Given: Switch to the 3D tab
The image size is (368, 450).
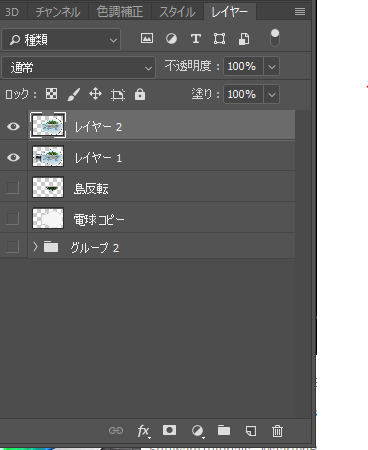Looking at the screenshot, I should pos(13,12).
